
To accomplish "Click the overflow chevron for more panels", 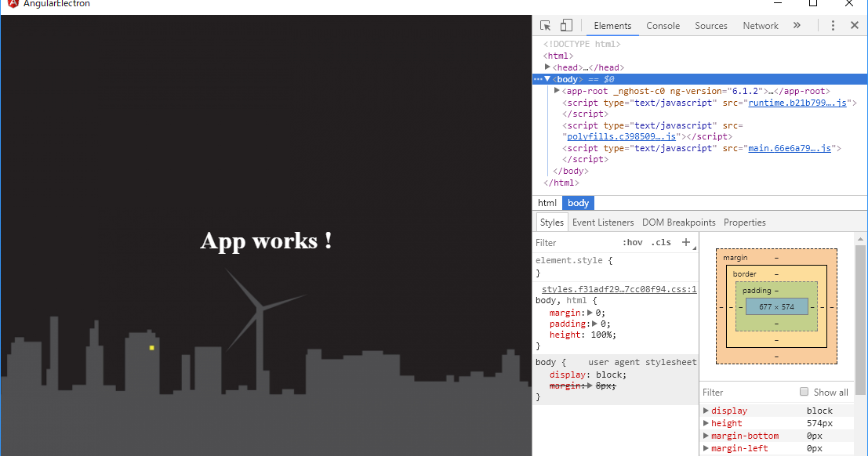I will pos(797,24).
